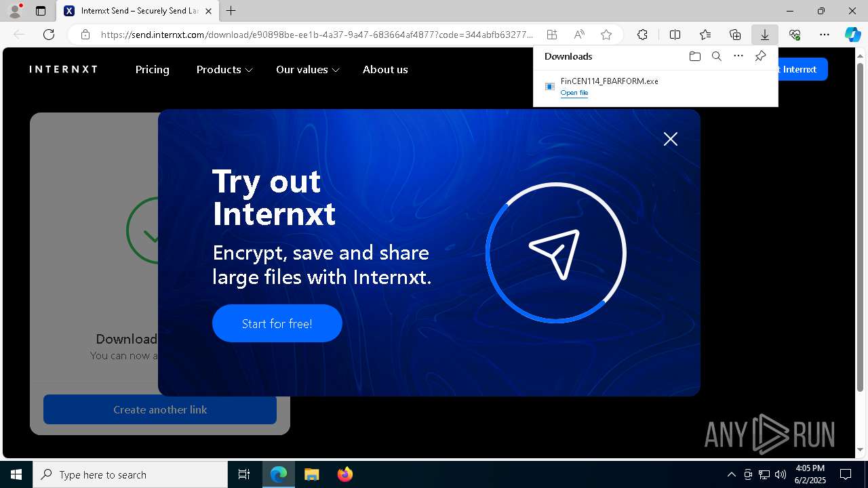The image size is (868, 488).
Task: Expand the Our values dropdown
Action: coord(308,69)
